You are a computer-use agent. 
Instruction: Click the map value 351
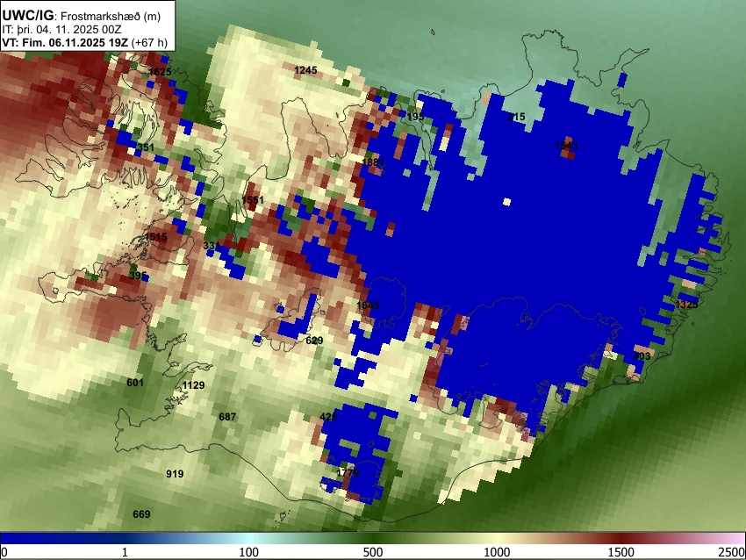146,147
